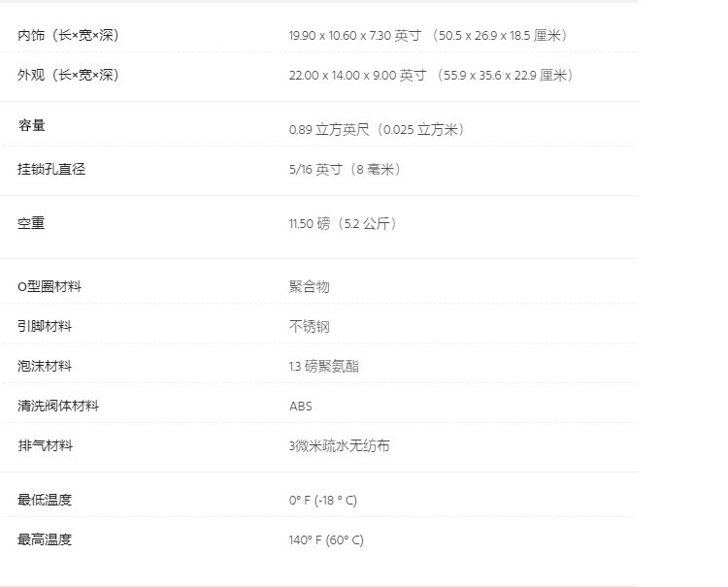Click the 空重 row label
The image size is (728, 587).
31,224
